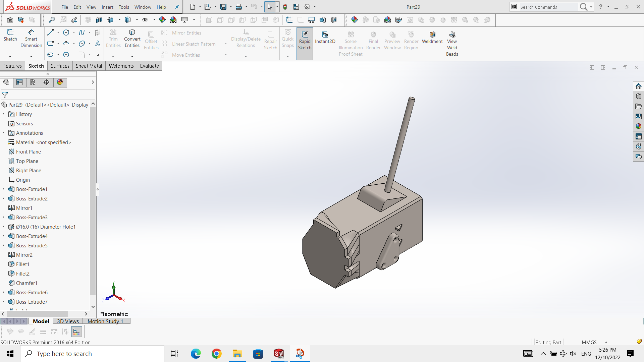Click the Sketch tool icon

pos(10,35)
